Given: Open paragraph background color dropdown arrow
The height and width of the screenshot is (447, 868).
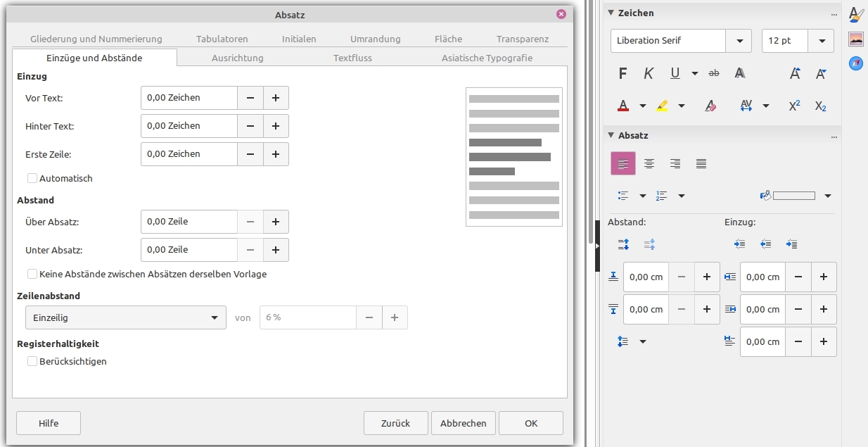Looking at the screenshot, I should tap(827, 196).
